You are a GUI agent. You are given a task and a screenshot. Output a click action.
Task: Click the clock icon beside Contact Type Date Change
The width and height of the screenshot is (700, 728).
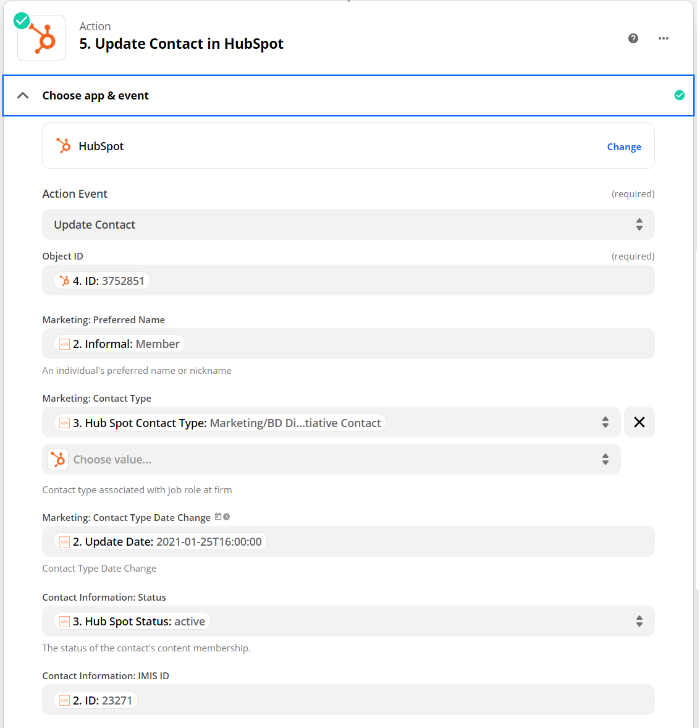pos(225,517)
